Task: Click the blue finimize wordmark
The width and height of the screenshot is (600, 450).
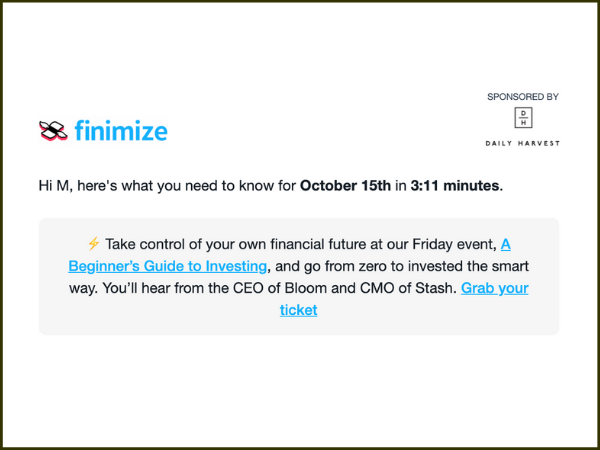Action: pos(121,130)
